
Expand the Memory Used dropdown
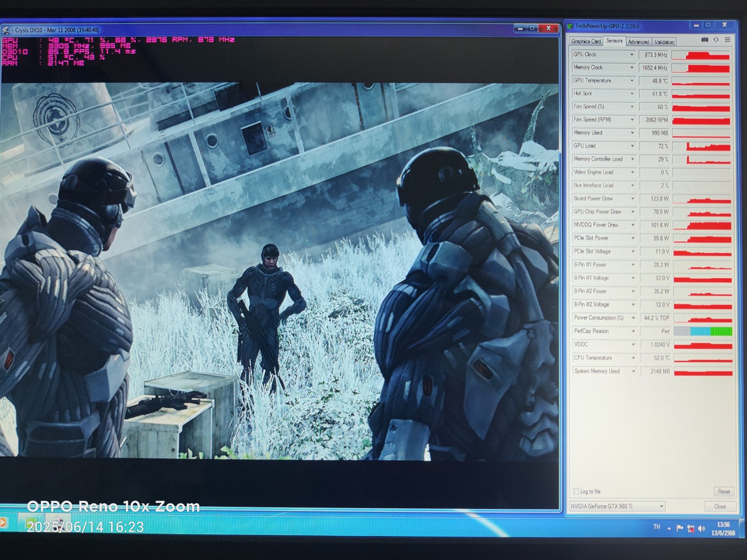(632, 133)
